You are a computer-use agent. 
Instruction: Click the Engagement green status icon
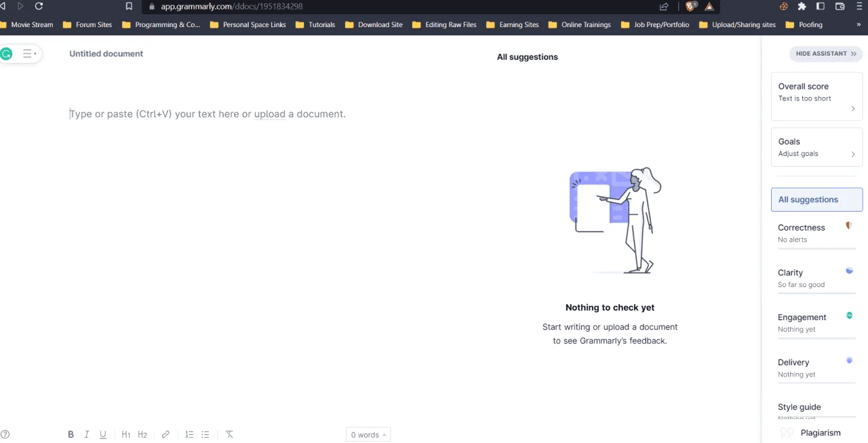(x=849, y=315)
